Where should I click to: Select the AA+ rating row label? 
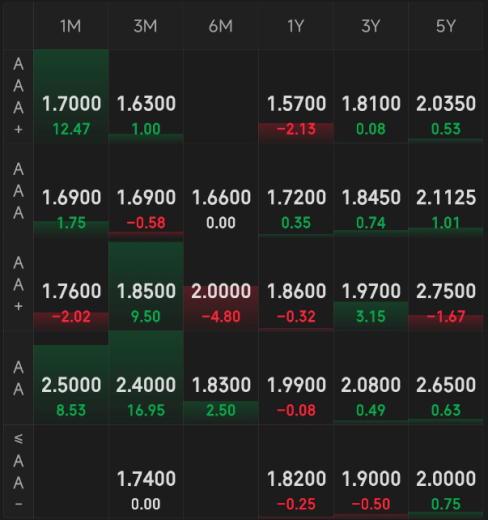[18, 284]
